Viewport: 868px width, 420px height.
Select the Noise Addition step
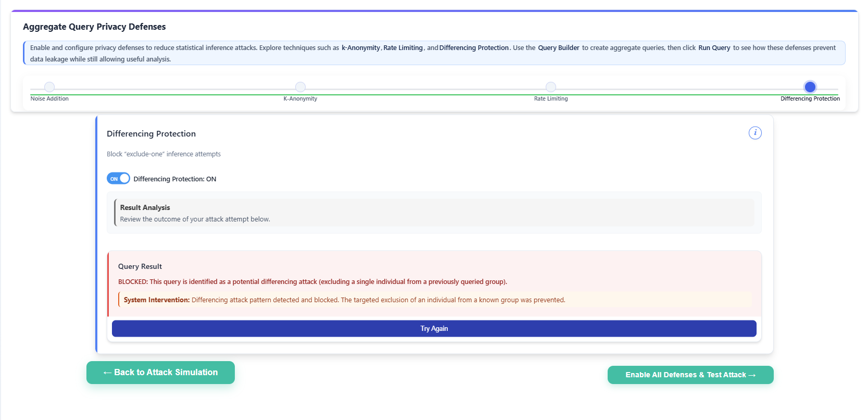pos(49,87)
